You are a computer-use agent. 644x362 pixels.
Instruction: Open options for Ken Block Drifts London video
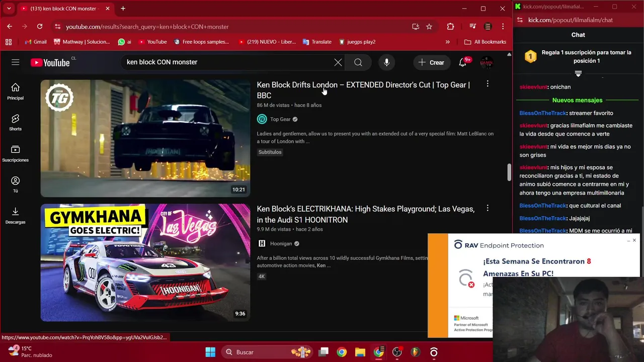point(487,84)
